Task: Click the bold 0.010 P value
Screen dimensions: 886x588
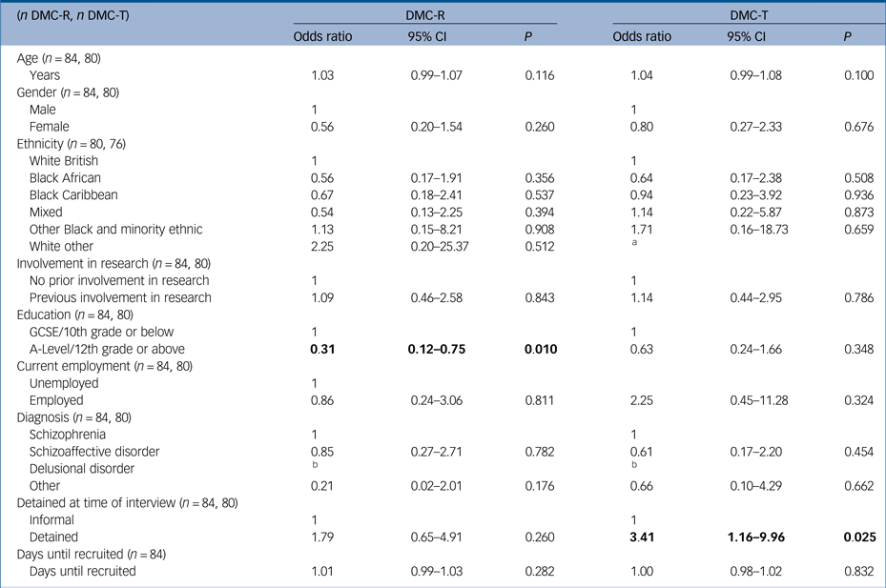Action: click(538, 350)
